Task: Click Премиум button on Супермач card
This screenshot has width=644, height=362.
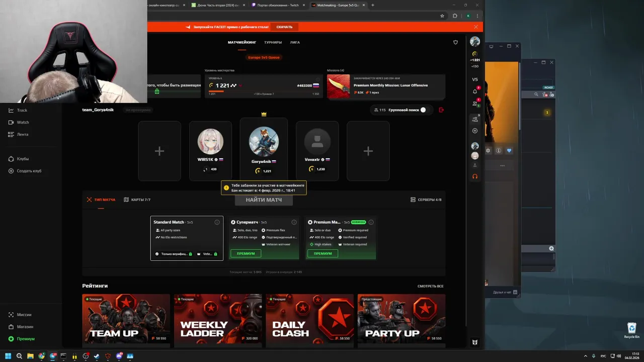Action: [x=246, y=253]
